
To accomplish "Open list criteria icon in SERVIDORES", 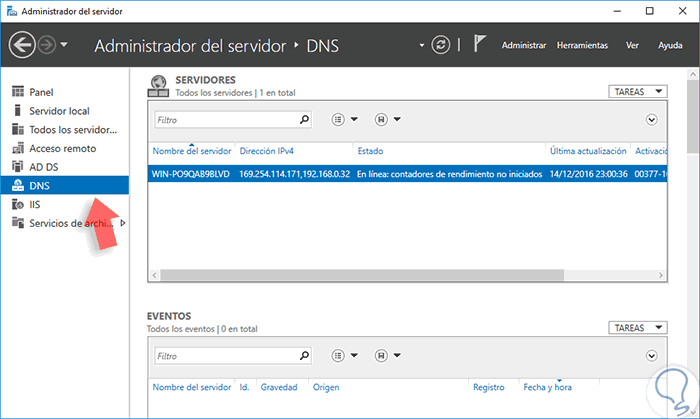I will (338, 119).
